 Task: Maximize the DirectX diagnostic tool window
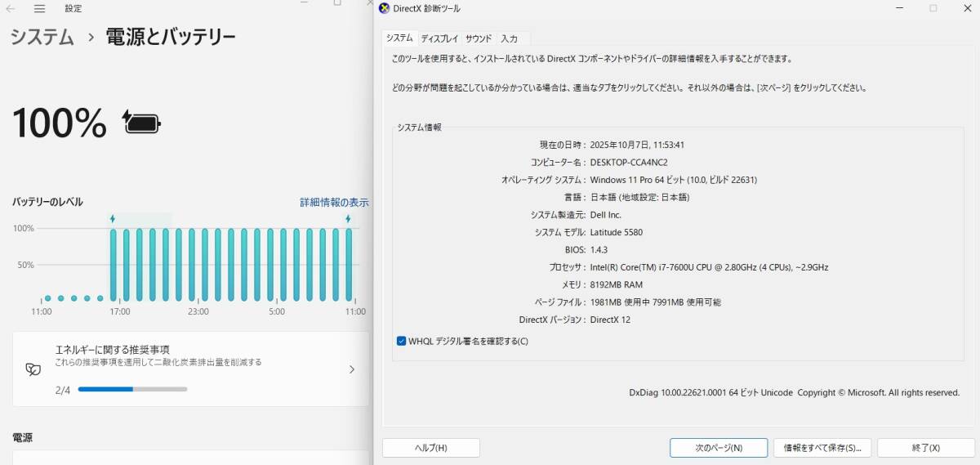point(933,8)
